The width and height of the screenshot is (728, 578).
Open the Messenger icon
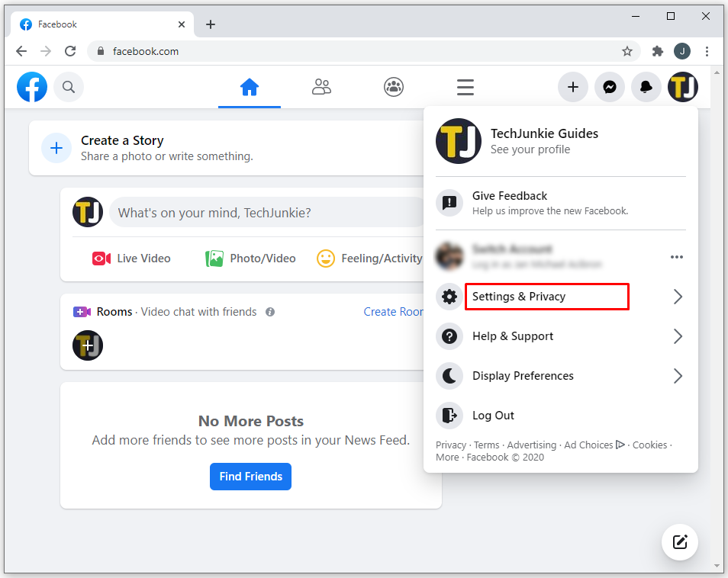(x=610, y=87)
